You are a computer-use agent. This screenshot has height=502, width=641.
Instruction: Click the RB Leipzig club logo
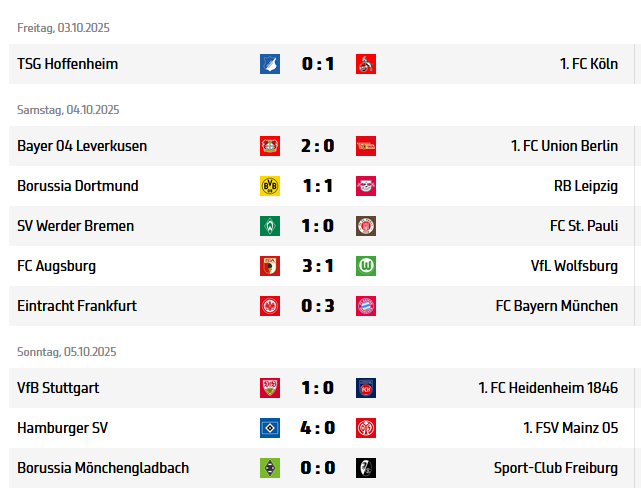[366, 186]
